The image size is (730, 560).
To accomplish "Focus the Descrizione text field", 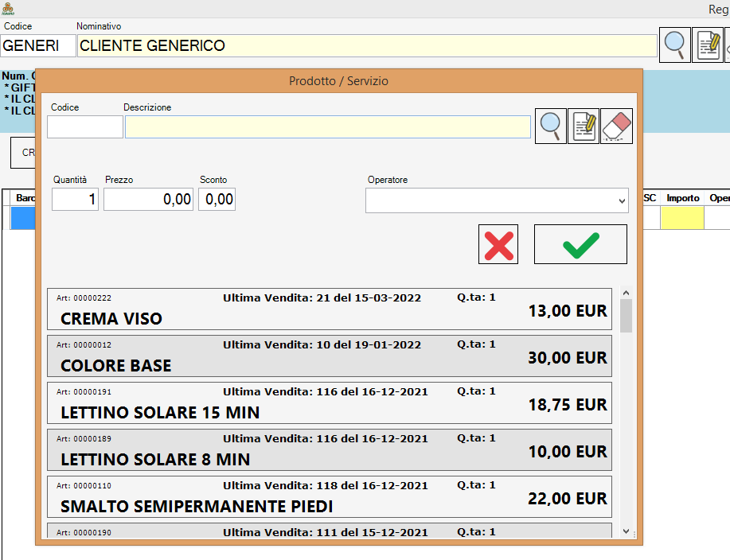I will pos(327,127).
